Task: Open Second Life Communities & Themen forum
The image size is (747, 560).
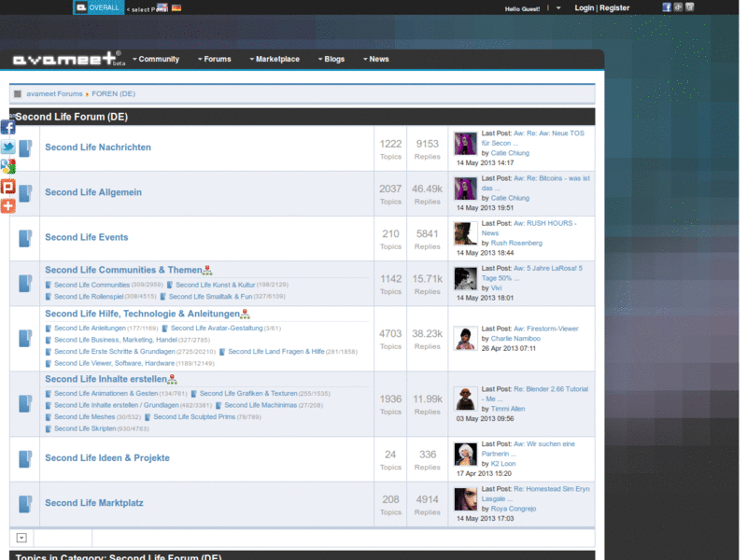Action: 124,270
